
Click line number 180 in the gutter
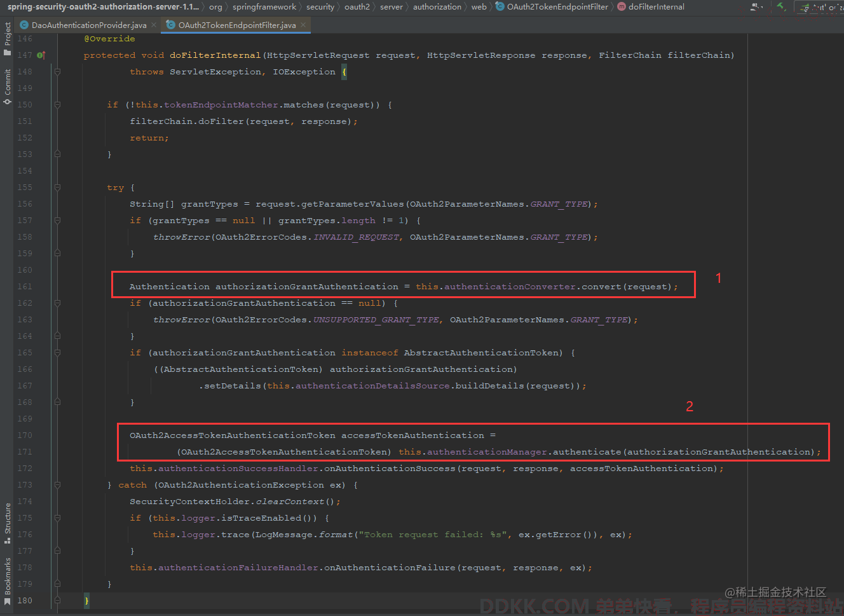point(25,601)
